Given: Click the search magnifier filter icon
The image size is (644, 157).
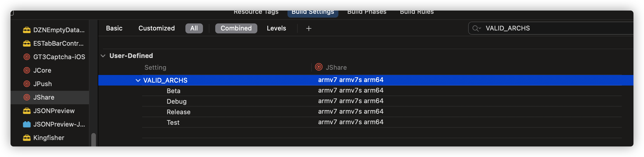Looking at the screenshot, I should (x=476, y=28).
